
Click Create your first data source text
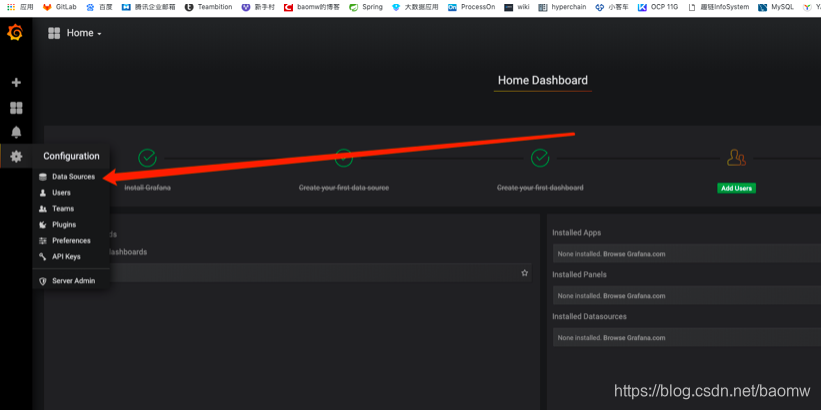[x=343, y=187]
